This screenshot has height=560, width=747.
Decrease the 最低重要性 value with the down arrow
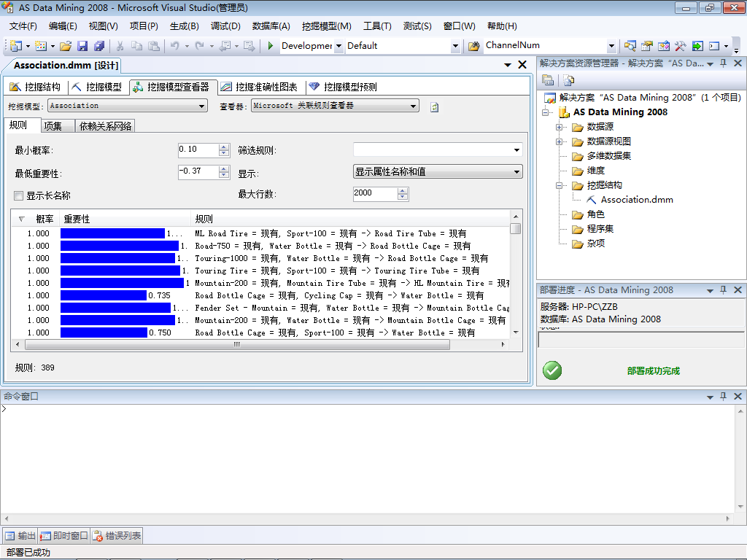pyautogui.click(x=224, y=175)
